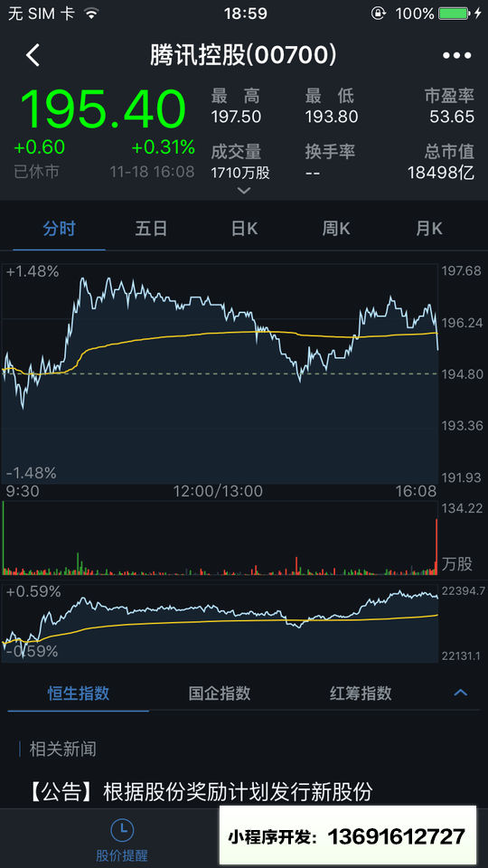Tap 成交量 value 1710万股
Screen dimensions: 488x868
(240, 174)
